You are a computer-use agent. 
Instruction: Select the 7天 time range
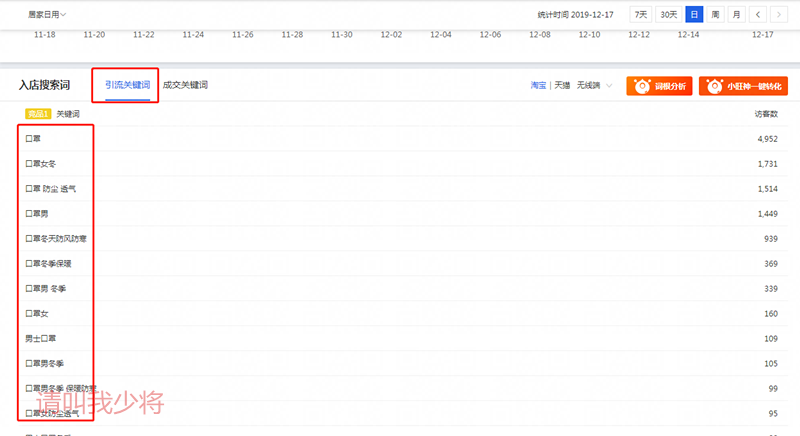pos(640,14)
